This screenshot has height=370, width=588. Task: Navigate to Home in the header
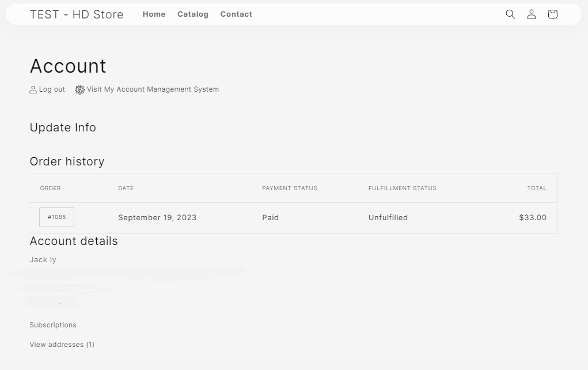pyautogui.click(x=154, y=14)
